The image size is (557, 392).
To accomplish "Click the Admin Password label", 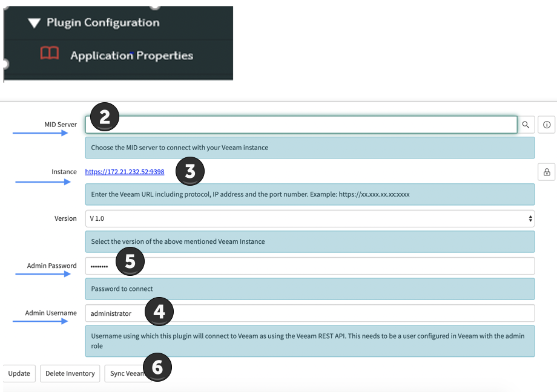I will [x=52, y=266].
